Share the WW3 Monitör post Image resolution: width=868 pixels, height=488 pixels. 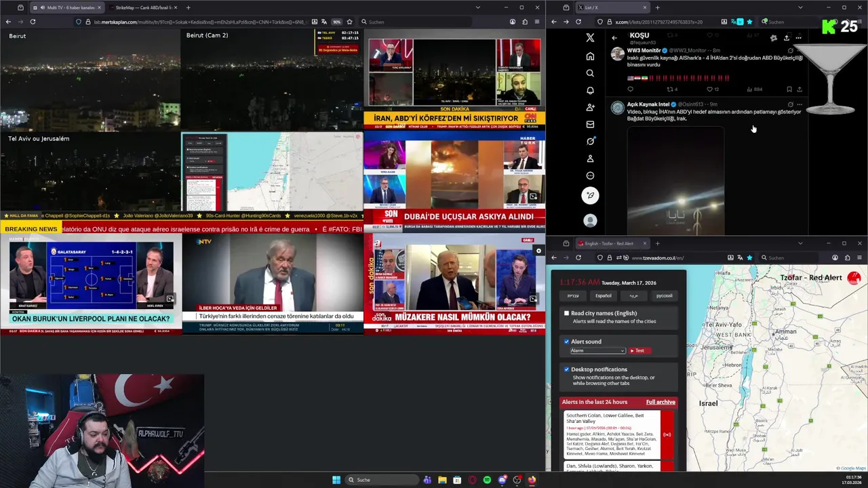pyautogui.click(x=800, y=89)
